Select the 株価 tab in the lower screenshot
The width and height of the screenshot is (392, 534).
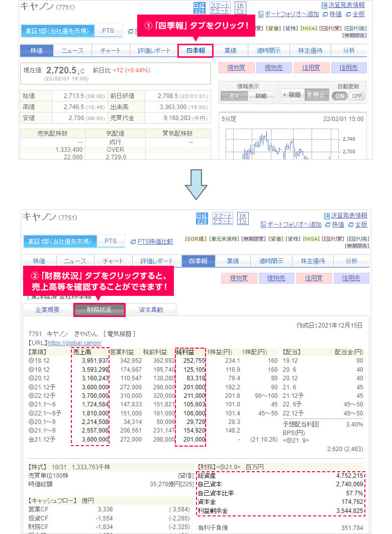click(x=39, y=261)
